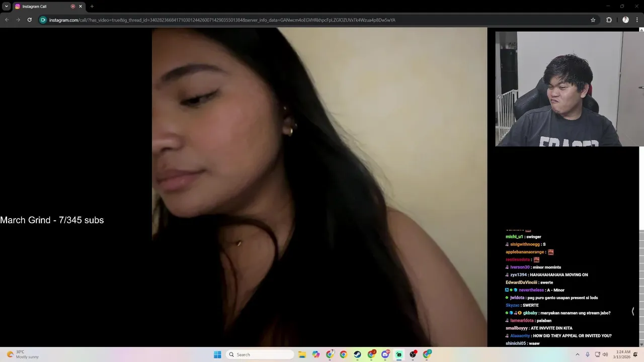Click the camera site-info icon in address bar
Viewport: 644px width, 362px height.
tap(43, 20)
